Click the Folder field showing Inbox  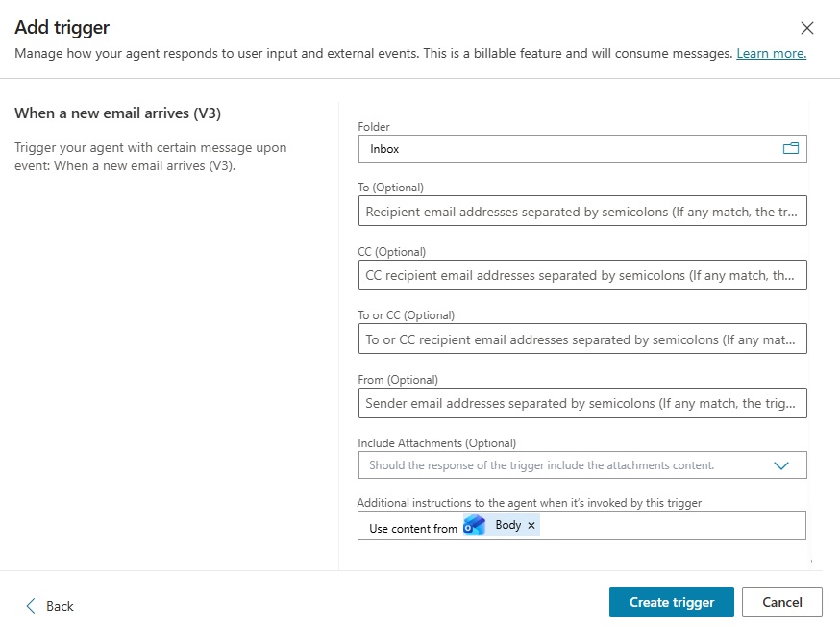tap(567, 149)
